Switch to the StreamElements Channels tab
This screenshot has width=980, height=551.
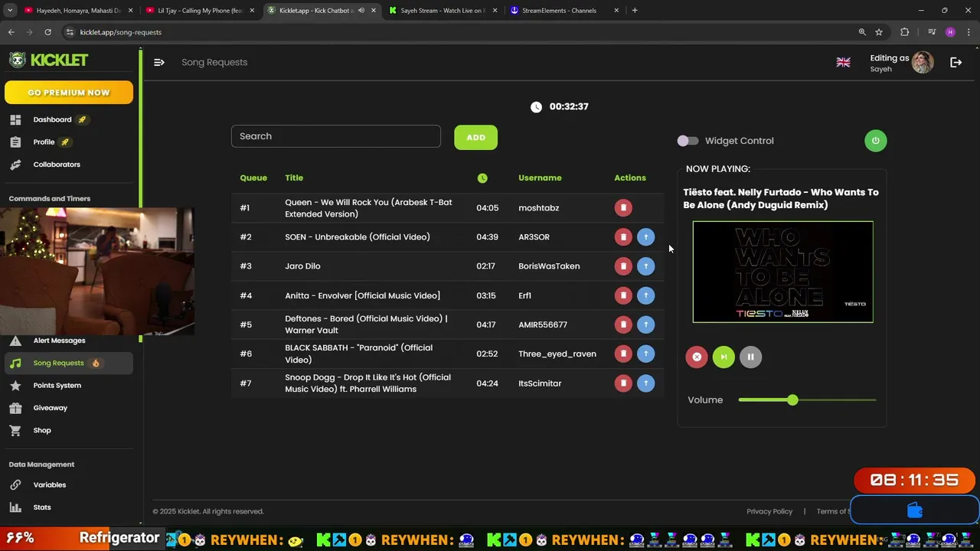pos(564,11)
